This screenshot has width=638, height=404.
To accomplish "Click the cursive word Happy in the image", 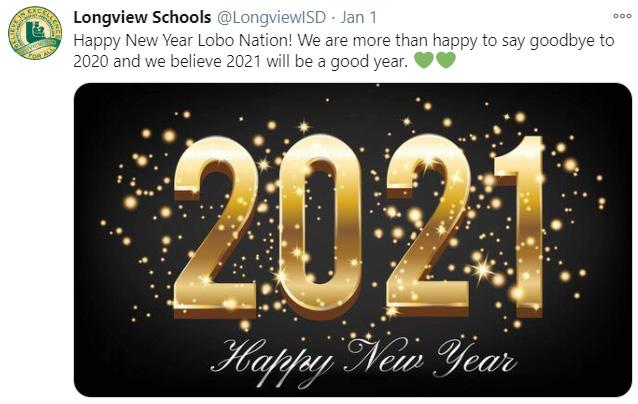I will [x=273, y=362].
